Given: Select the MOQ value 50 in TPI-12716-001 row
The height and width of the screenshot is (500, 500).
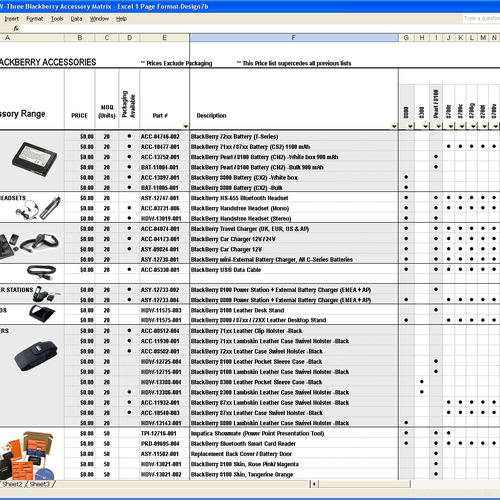Looking at the screenshot, I should 107,433.
